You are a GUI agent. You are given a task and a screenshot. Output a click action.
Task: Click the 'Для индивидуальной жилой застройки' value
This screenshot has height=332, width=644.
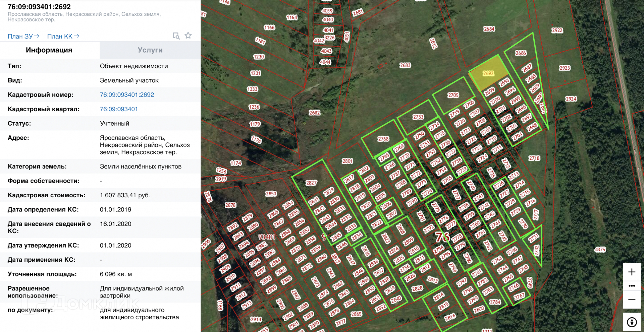[x=142, y=292]
